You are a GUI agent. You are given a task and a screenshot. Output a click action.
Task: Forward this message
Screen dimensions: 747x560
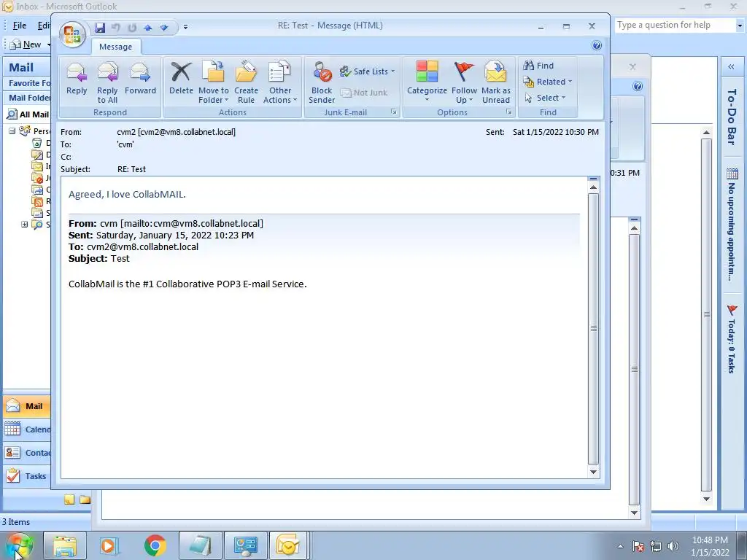tap(140, 79)
